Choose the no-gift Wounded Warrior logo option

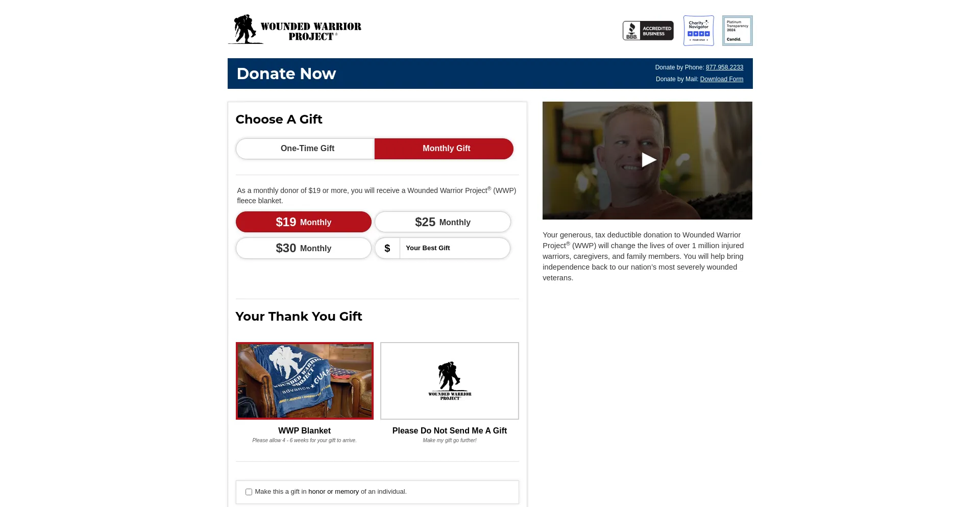450,381
